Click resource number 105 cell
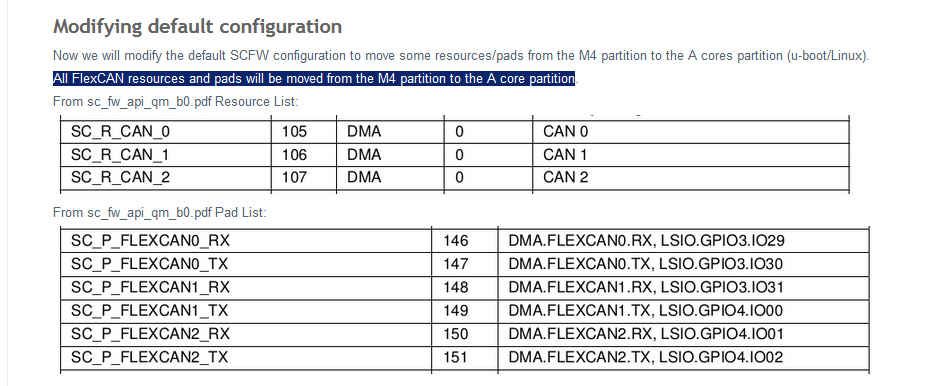 pyautogui.click(x=304, y=131)
